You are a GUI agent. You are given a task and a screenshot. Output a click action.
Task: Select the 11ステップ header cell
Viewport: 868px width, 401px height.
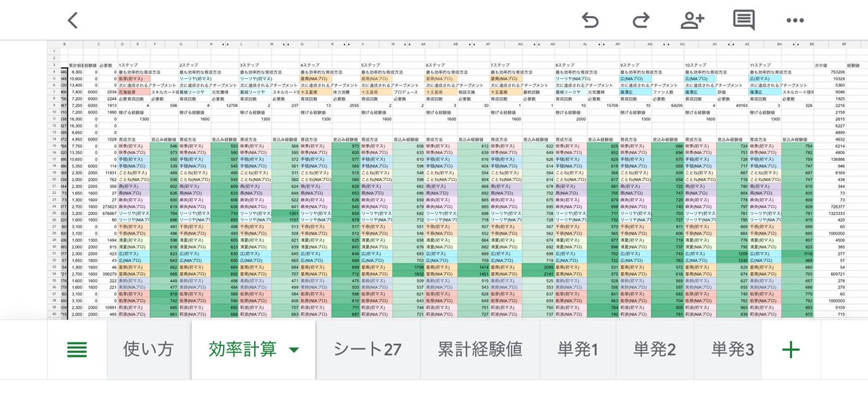[766, 65]
